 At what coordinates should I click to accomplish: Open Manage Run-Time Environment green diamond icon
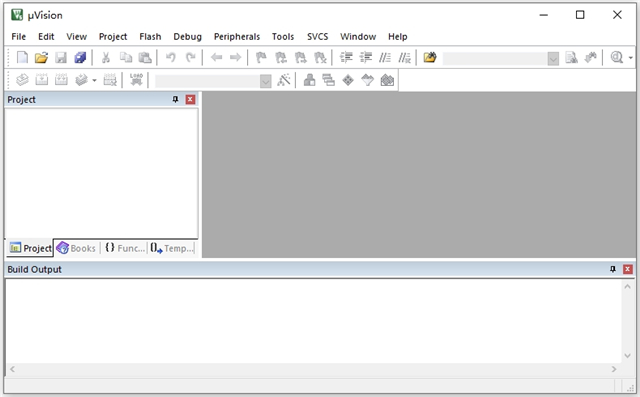(348, 80)
